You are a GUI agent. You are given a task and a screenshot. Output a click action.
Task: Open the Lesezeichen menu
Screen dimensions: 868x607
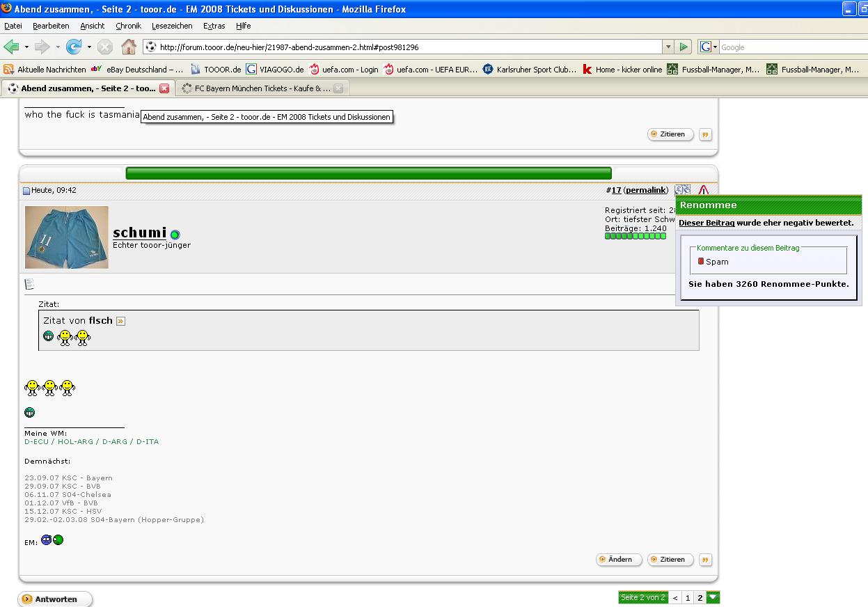click(172, 26)
